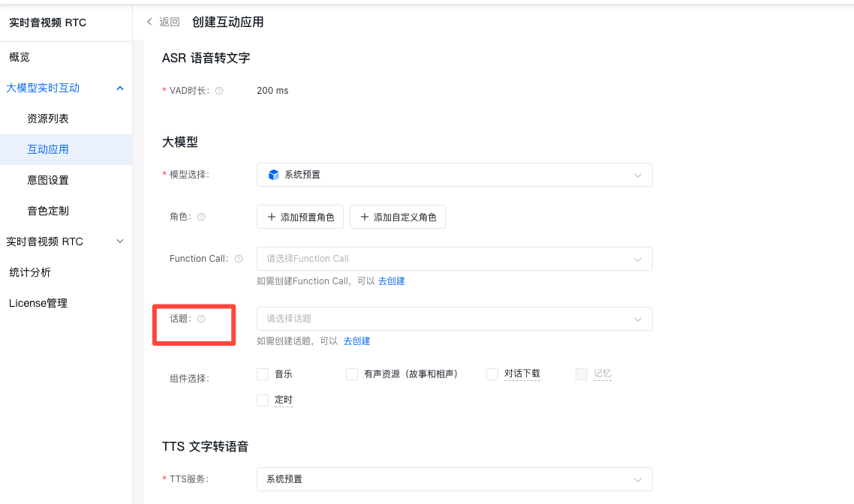Collapse the 大模型实时互动 sidebar section
This screenshot has width=854, height=504.
coord(120,88)
